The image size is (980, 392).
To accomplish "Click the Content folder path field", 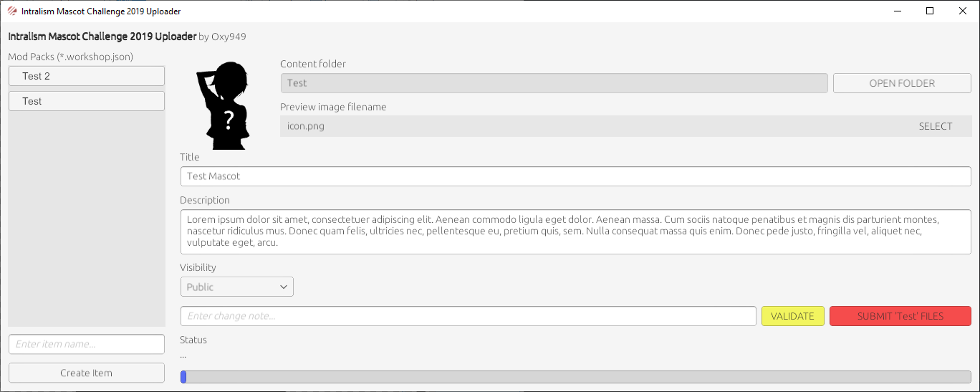I will (554, 83).
